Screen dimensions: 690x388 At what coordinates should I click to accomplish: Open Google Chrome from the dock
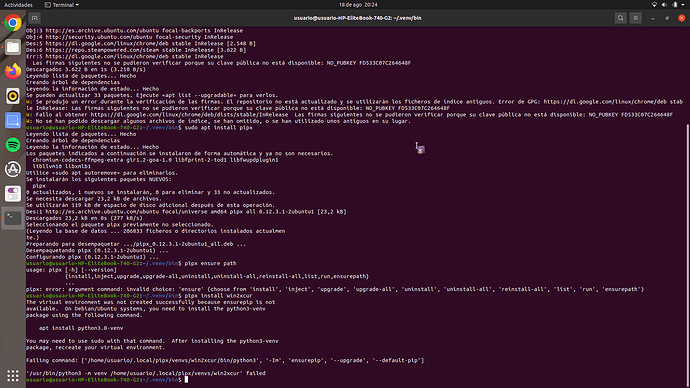(x=13, y=22)
